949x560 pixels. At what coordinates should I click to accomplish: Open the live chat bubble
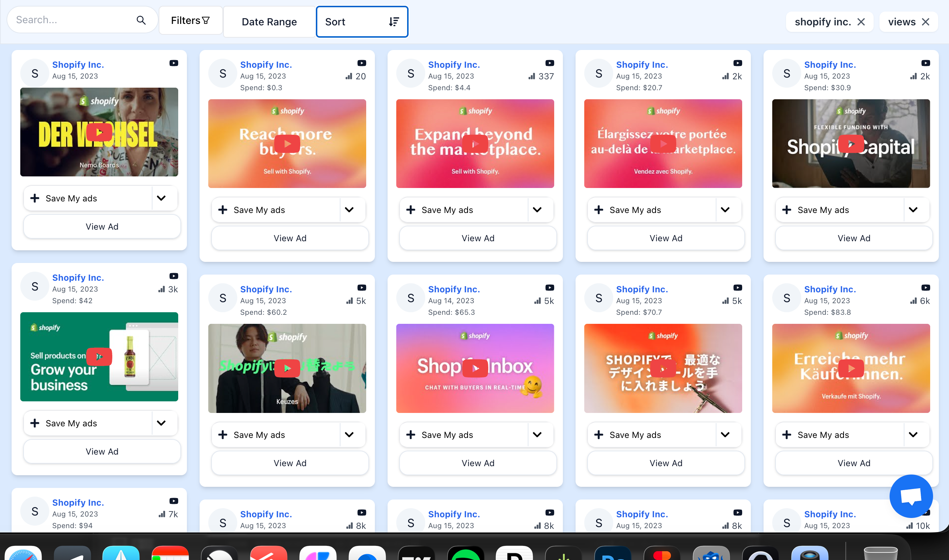coord(911,496)
